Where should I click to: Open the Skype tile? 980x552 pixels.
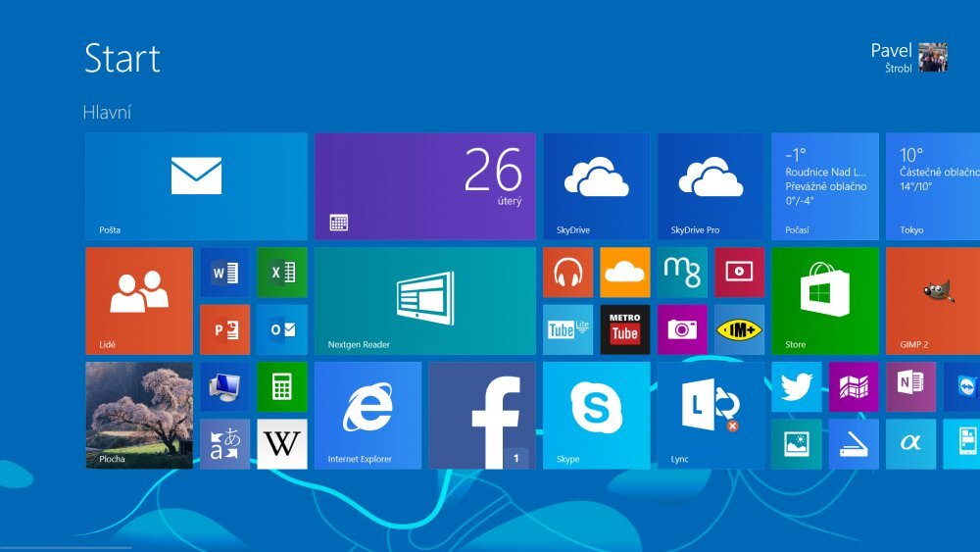[596, 415]
